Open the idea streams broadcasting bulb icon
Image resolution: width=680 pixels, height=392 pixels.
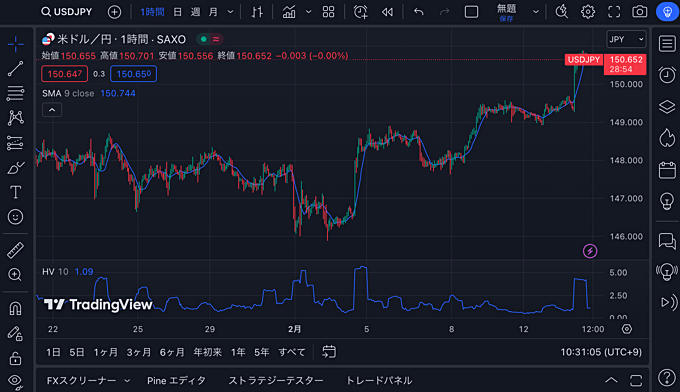[x=667, y=272]
